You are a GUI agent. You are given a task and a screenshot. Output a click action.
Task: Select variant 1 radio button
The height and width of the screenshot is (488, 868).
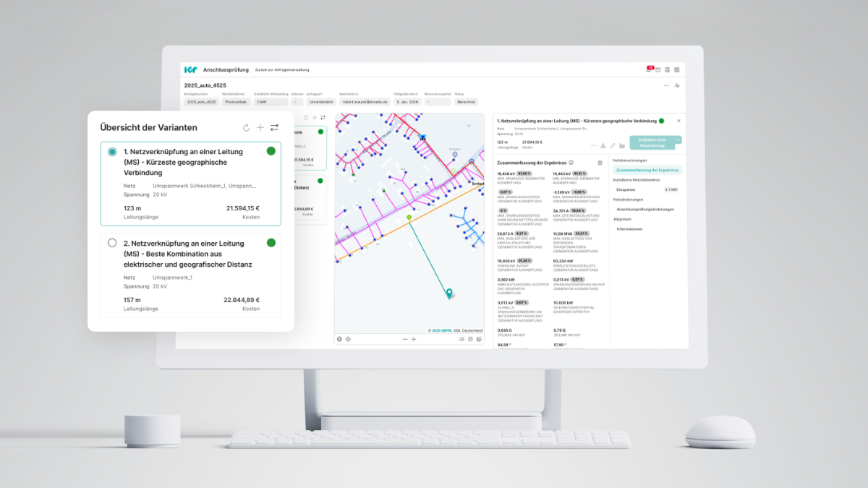pos(112,152)
